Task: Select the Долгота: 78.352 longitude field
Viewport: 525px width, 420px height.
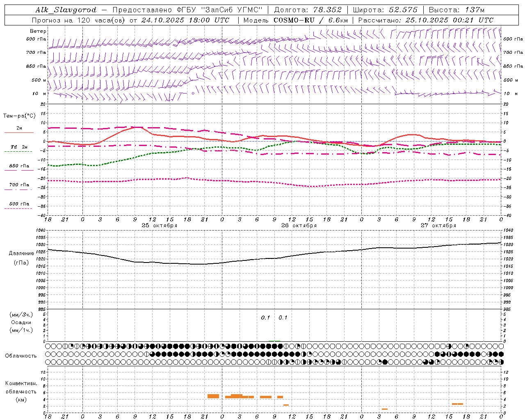Action: tap(307, 10)
